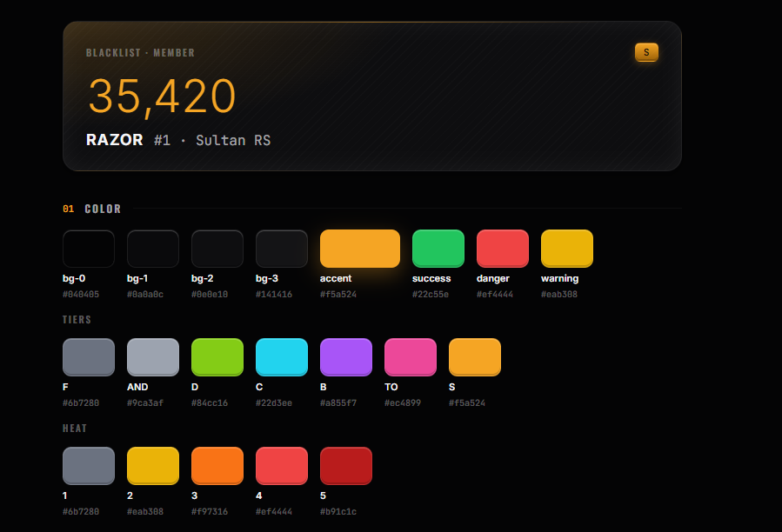Click the TIERS subheading

pos(77,320)
